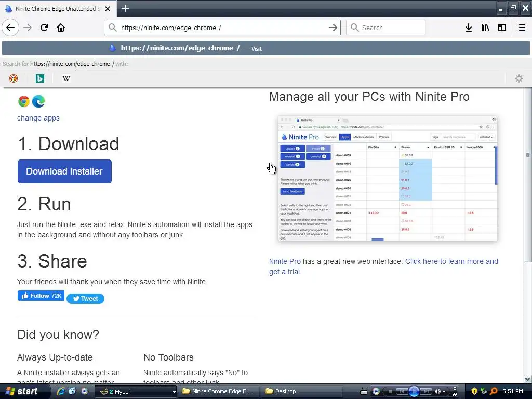Click the 'change apps' link
Image resolution: width=532 pixels, height=399 pixels.
point(38,118)
